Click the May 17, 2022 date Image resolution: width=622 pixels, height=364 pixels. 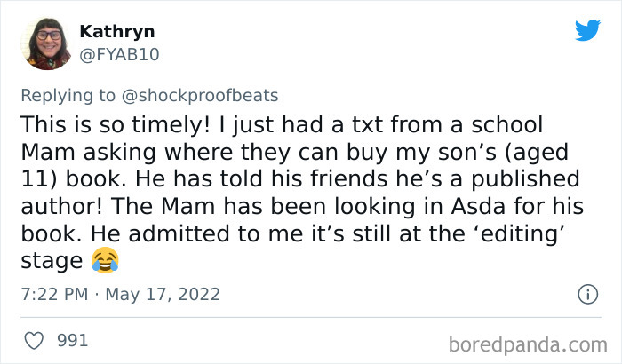pos(164,294)
